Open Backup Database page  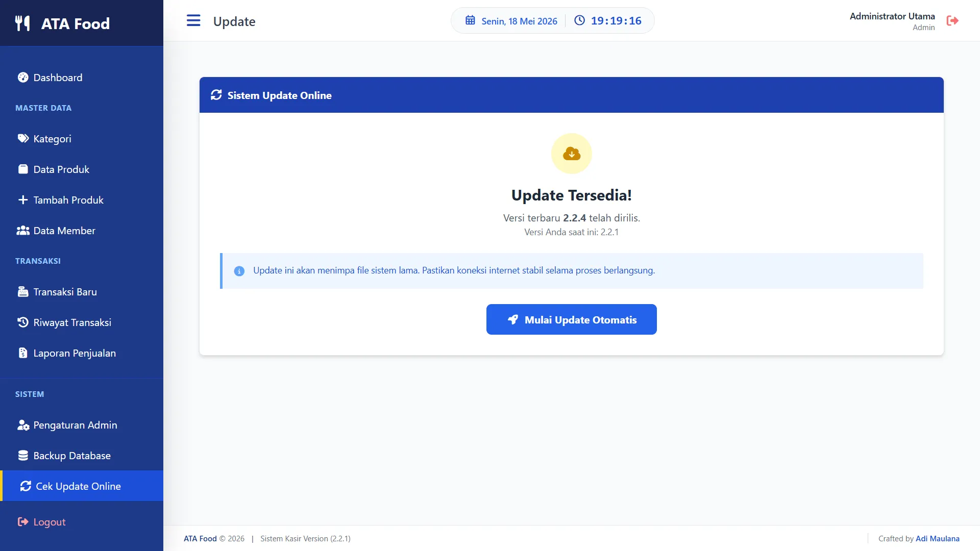[82, 456]
